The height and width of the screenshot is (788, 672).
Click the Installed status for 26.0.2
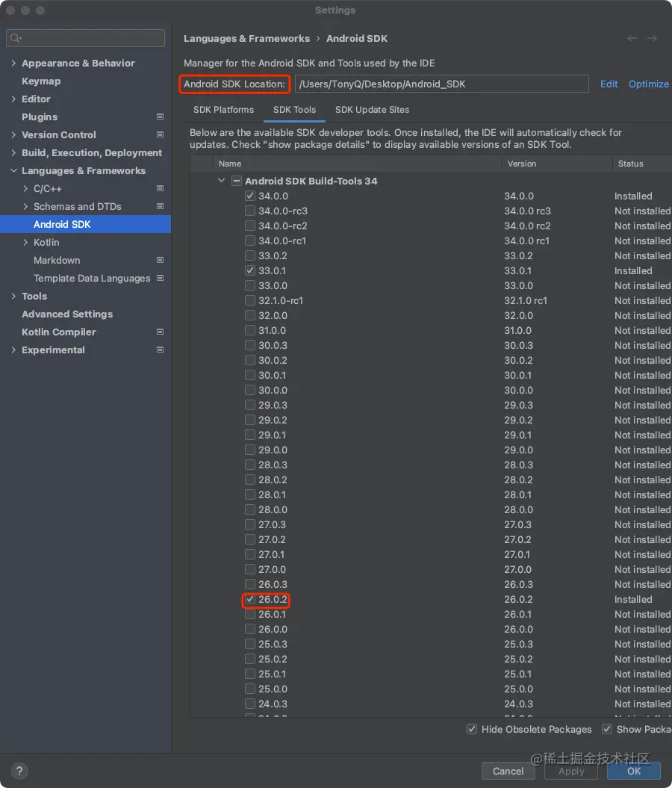633,599
